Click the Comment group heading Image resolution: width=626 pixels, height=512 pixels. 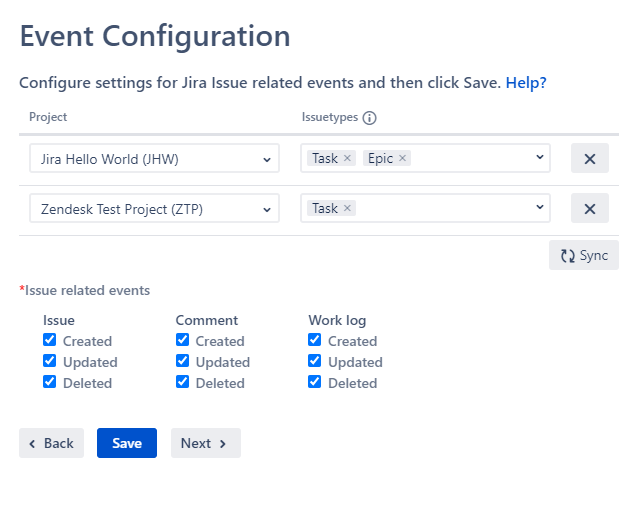[207, 320]
